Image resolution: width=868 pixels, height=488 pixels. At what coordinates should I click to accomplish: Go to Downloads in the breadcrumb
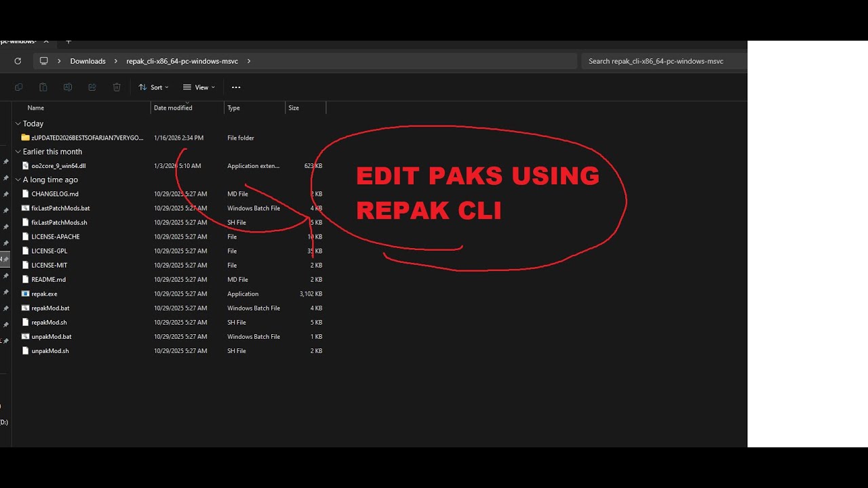tap(87, 61)
